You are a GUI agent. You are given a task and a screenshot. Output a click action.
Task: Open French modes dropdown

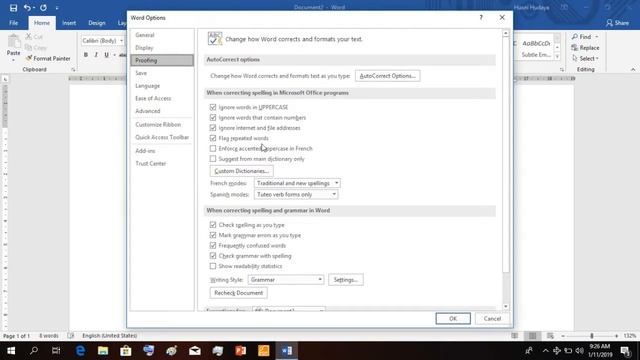[297, 183]
